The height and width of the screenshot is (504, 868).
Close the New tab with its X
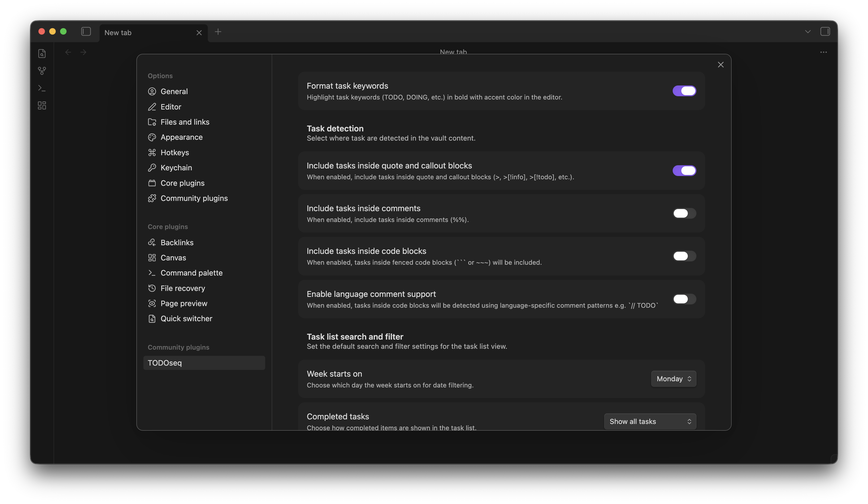(x=199, y=32)
